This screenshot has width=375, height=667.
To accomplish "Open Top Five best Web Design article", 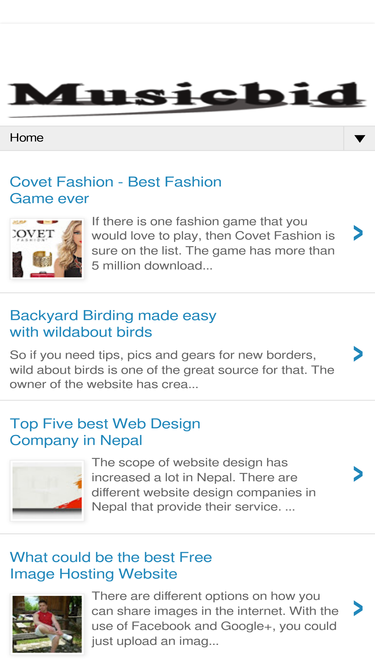I will coord(105,432).
